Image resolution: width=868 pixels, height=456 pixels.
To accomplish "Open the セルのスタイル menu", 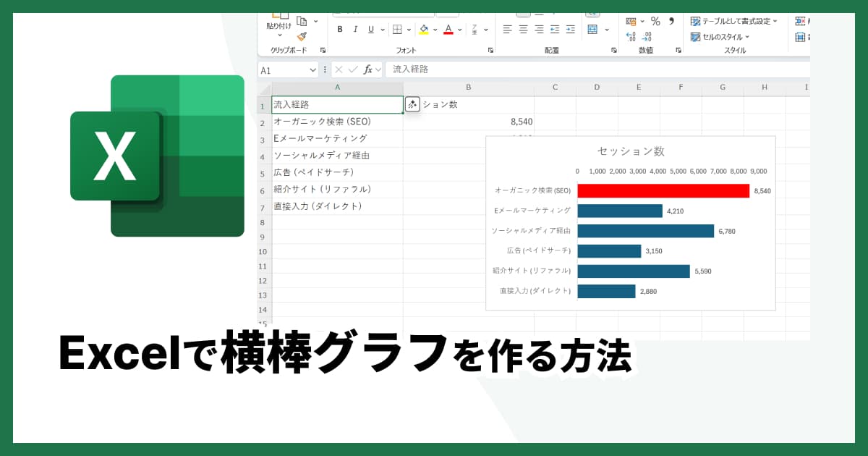I will 723,37.
